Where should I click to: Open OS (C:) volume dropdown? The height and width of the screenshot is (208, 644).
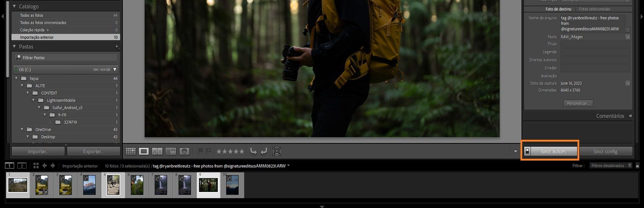(x=115, y=69)
